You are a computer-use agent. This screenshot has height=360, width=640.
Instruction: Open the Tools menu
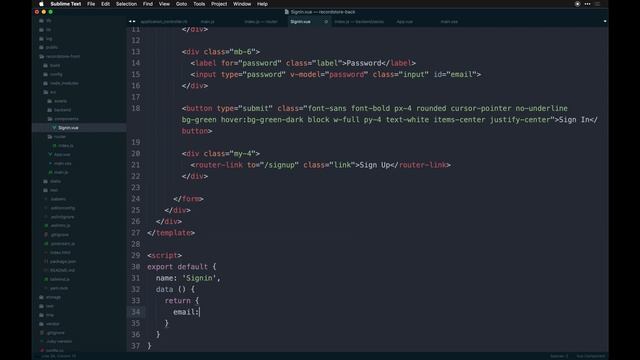(x=199, y=4)
